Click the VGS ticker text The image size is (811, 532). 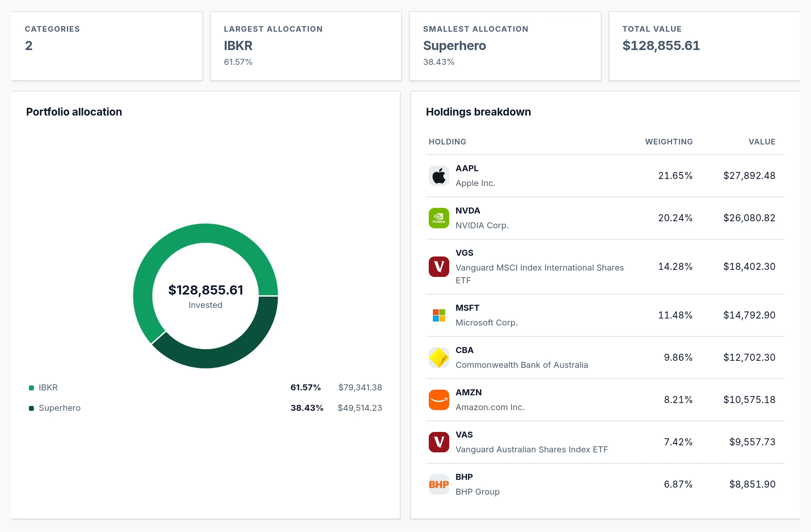(x=464, y=253)
